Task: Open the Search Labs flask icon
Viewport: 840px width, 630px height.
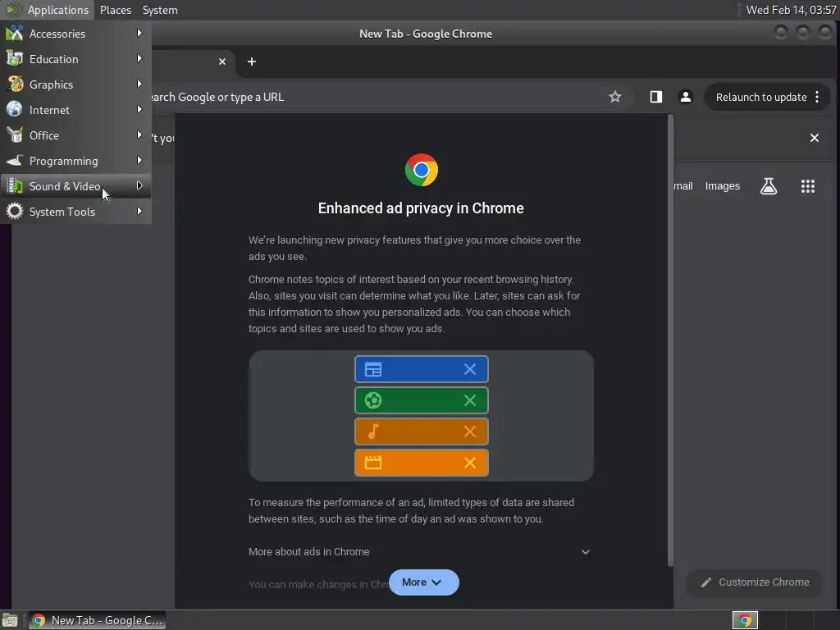Action: 768,186
